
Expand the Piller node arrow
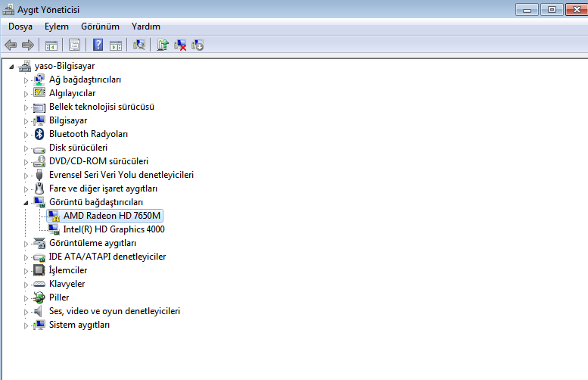tap(26, 298)
